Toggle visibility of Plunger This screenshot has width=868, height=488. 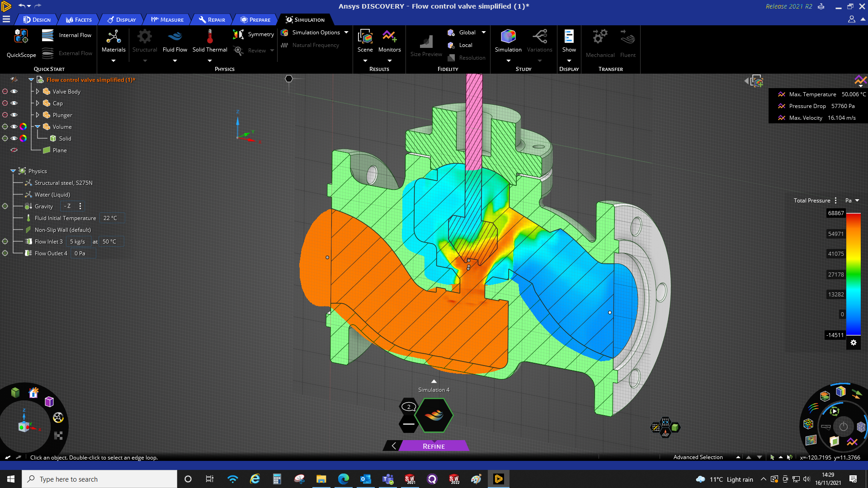pyautogui.click(x=14, y=115)
